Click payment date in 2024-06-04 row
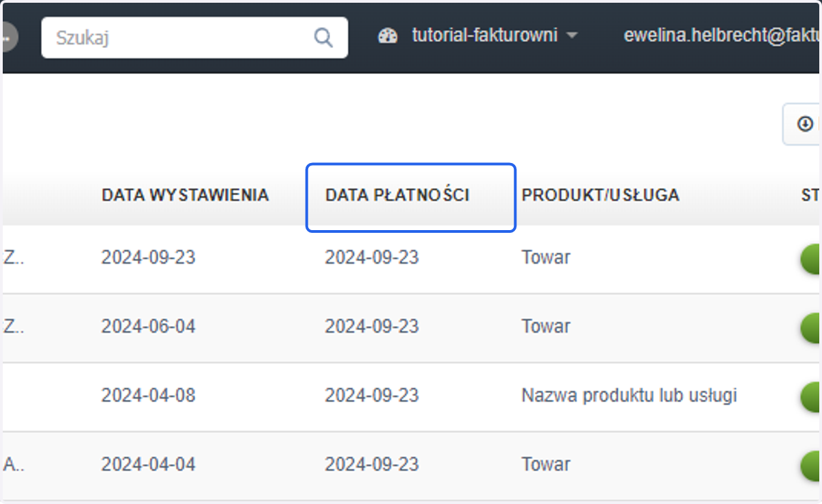 click(372, 326)
